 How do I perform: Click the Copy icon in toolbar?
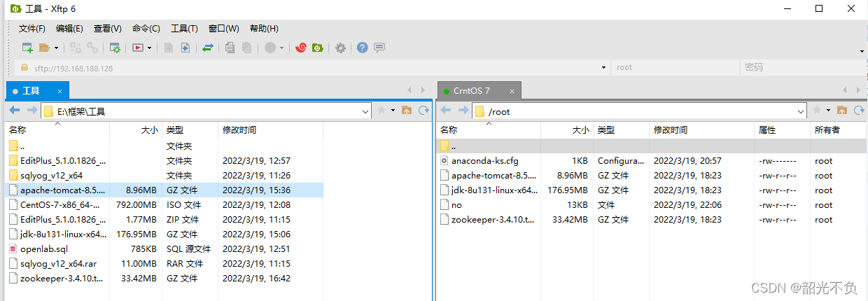point(230,48)
